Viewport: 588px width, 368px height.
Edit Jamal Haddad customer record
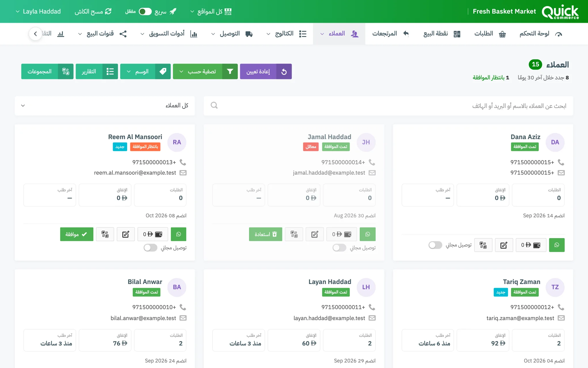tap(315, 234)
